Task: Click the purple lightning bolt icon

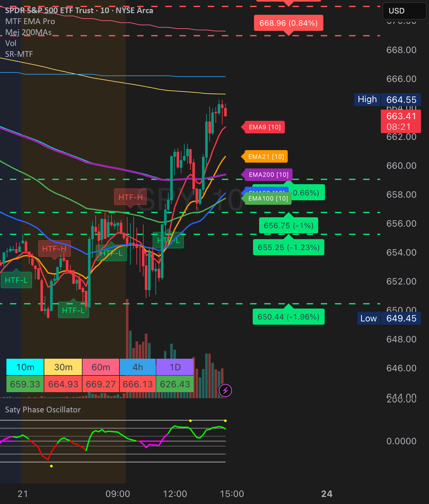Action: (225, 391)
